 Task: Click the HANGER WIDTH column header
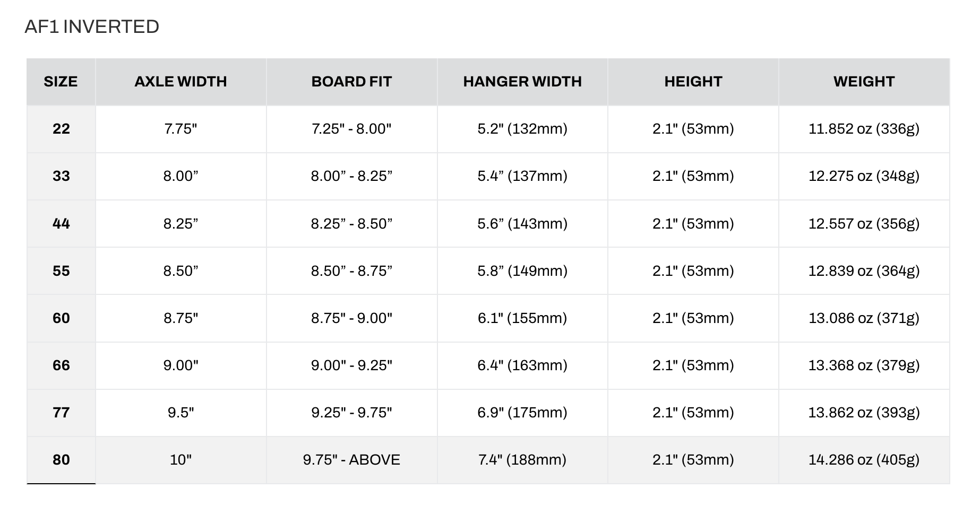[522, 82]
